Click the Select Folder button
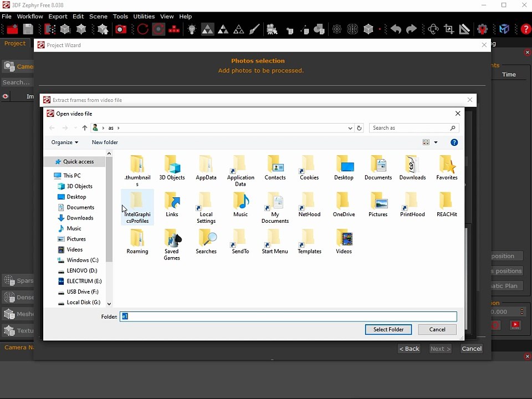The image size is (532, 399). click(388, 329)
